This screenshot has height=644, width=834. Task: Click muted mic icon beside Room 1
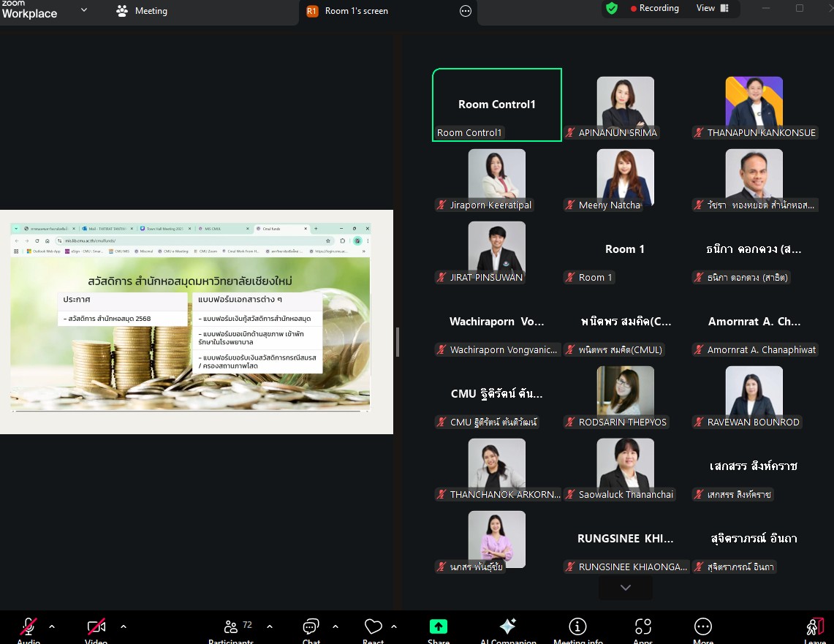point(570,277)
